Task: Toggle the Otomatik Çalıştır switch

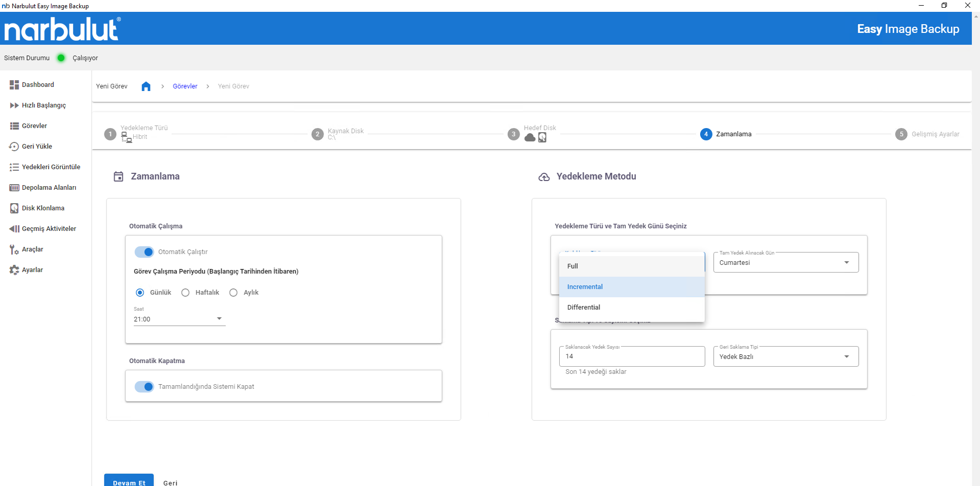Action: 145,252
